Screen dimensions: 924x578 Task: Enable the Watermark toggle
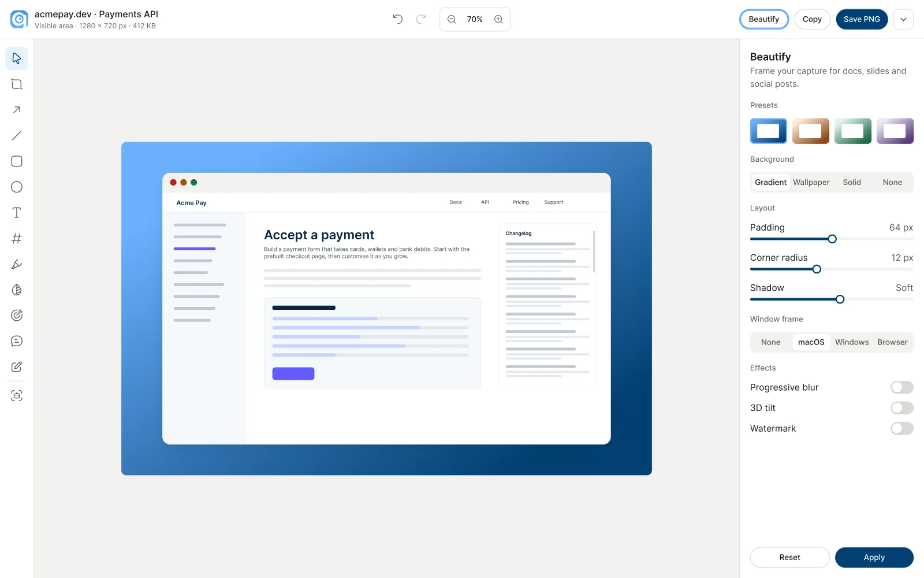902,428
